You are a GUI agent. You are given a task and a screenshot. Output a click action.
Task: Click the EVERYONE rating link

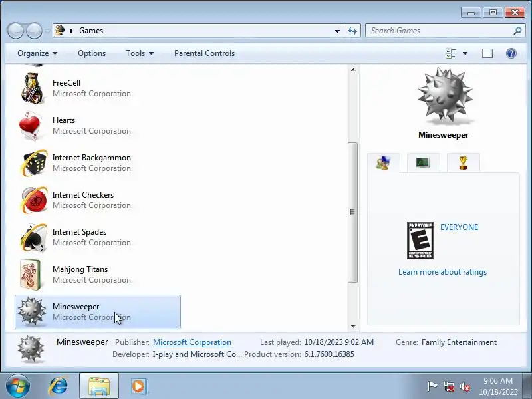pos(459,227)
